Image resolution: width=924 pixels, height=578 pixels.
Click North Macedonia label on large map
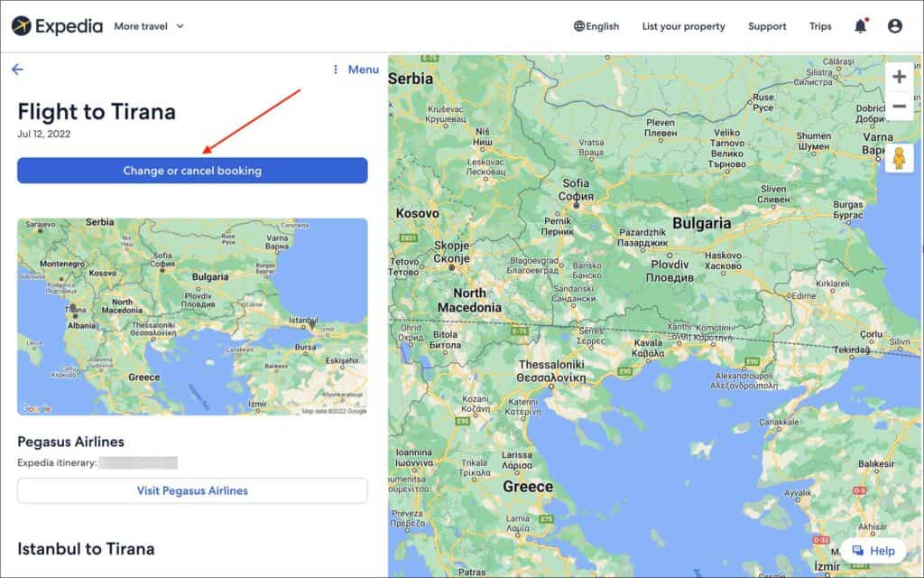pyautogui.click(x=469, y=300)
